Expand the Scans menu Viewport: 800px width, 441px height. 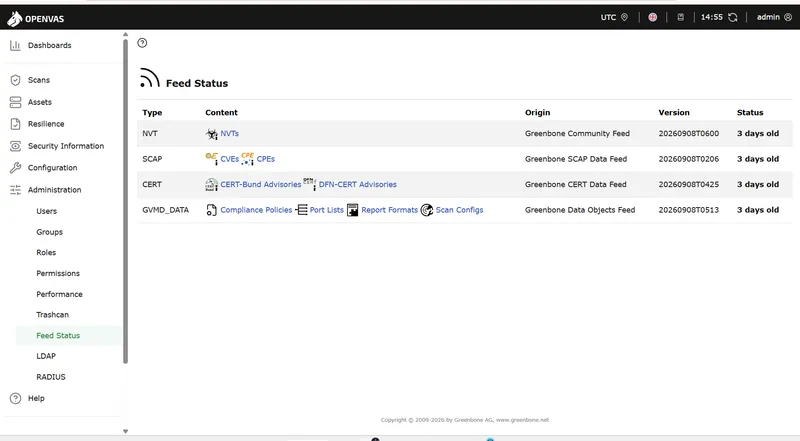pyautogui.click(x=39, y=80)
